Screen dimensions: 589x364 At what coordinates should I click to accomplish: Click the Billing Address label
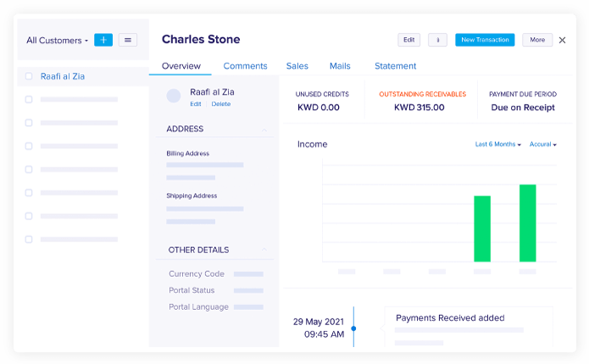tap(188, 153)
